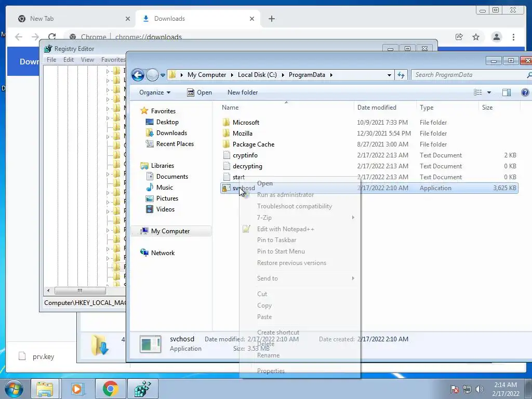This screenshot has height=399, width=532.
Task: Open the view options dropdown arrow
Action: point(489,92)
